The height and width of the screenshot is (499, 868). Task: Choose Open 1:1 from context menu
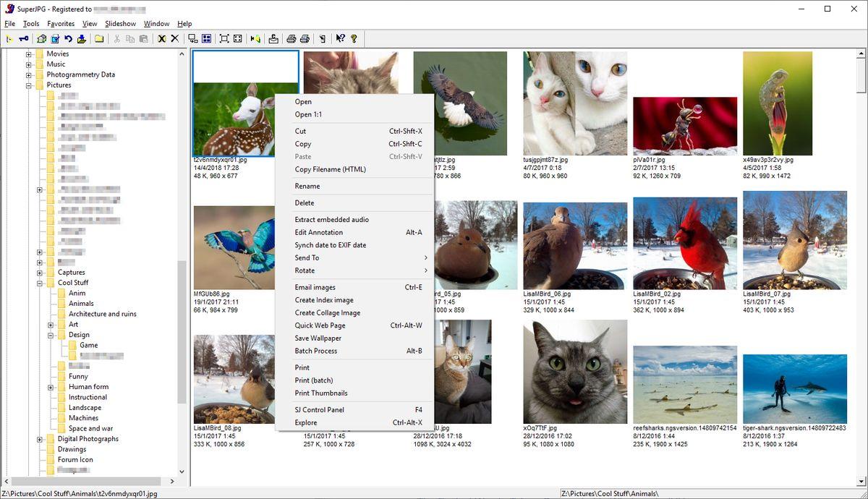click(354, 114)
